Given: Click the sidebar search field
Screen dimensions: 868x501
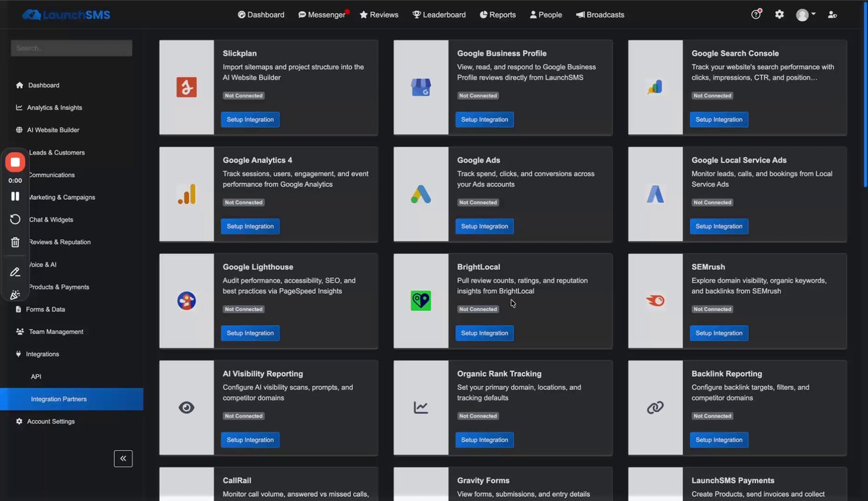Looking at the screenshot, I should pyautogui.click(x=72, y=48).
